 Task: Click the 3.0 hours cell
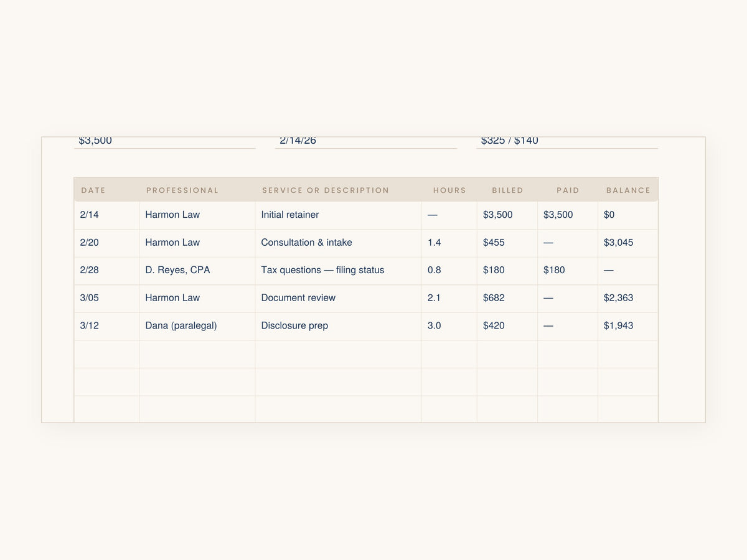449,326
